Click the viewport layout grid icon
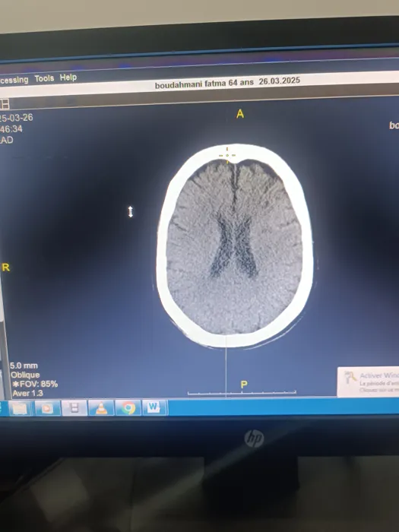Image resolution: width=399 pixels, height=532 pixels. click(5, 103)
